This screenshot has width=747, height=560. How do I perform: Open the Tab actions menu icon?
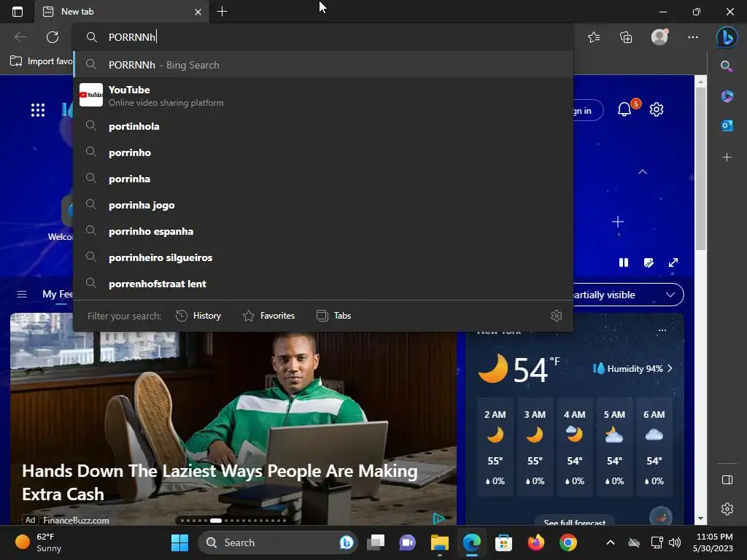click(18, 12)
